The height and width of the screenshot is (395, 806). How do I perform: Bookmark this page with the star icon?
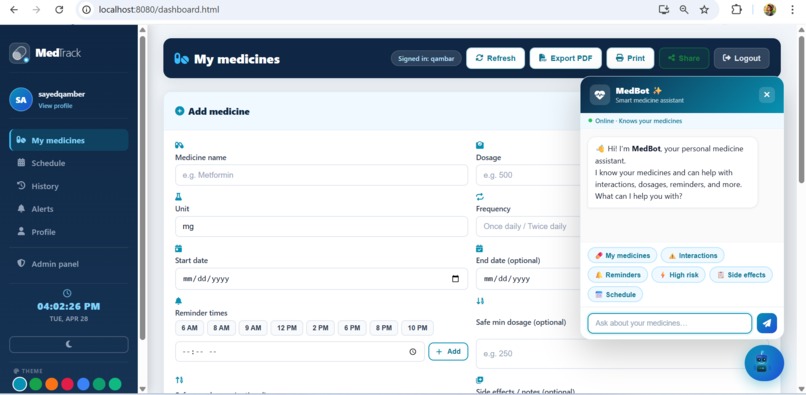704,9
